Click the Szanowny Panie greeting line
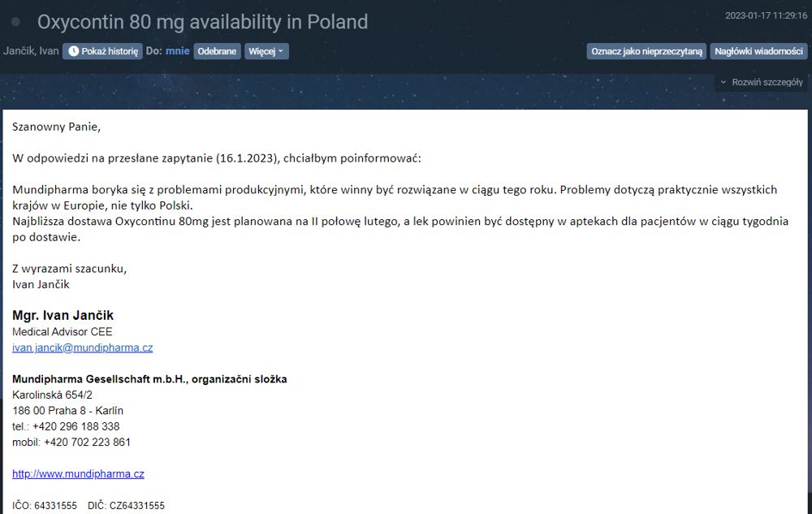This screenshot has height=514, width=812. point(57,127)
